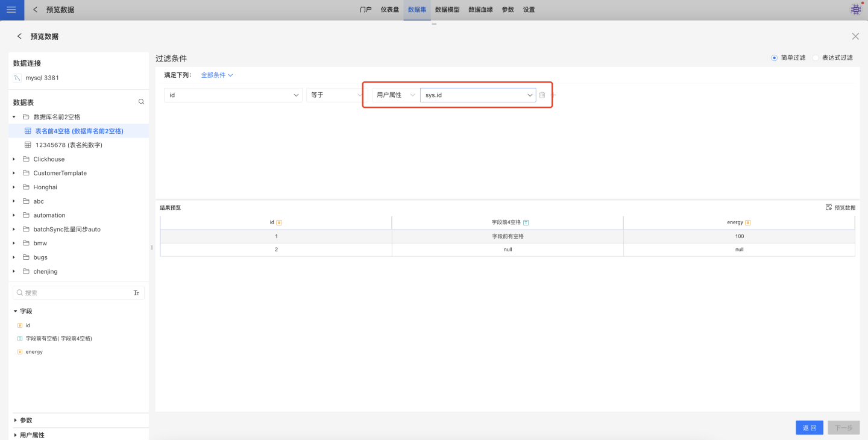
Task: Click the search icon next to 数据表
Action: 142,102
